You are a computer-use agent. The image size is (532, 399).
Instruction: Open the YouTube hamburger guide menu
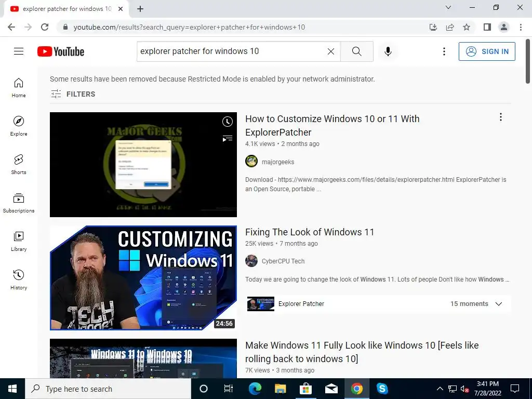pyautogui.click(x=19, y=51)
